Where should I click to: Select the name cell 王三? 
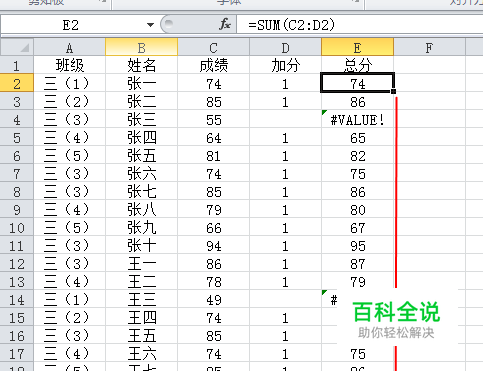coord(141,299)
